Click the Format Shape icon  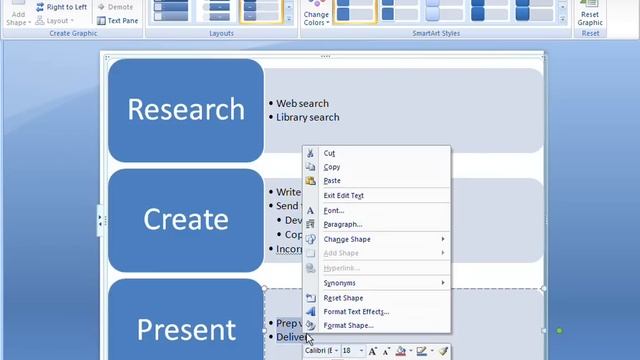(310, 325)
